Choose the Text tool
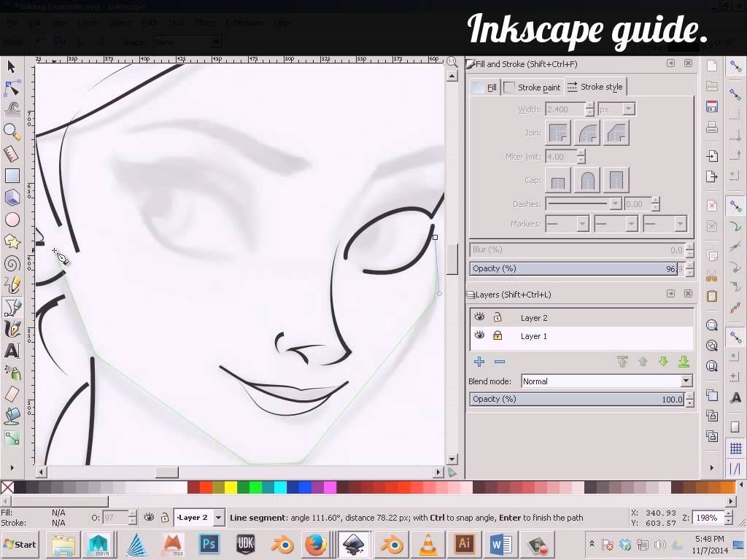 [11, 350]
